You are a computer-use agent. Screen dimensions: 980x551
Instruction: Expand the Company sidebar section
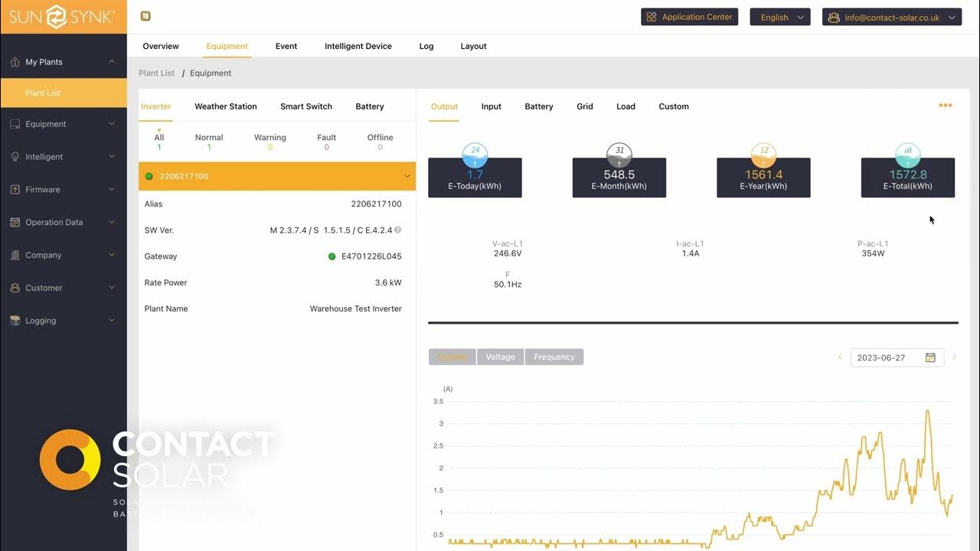point(112,256)
